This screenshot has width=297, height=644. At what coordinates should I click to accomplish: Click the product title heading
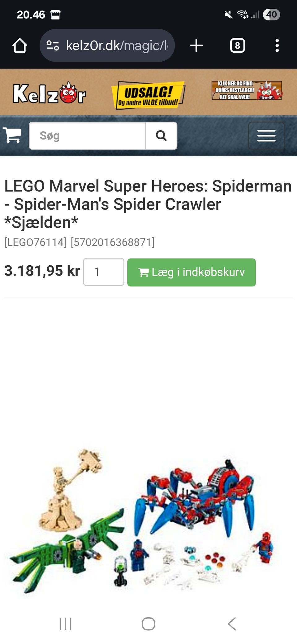tap(148, 204)
